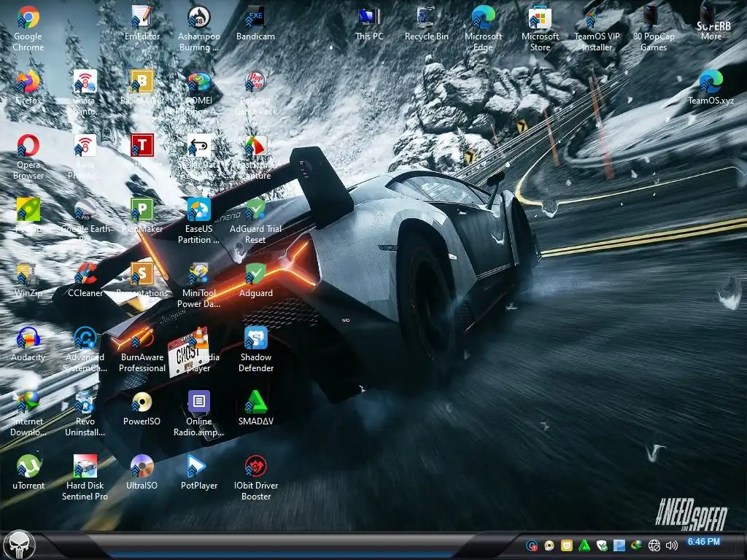Screen dimensions: 747x560
Task: Open the Online Radio.aimp playlist file
Action: 199,402
